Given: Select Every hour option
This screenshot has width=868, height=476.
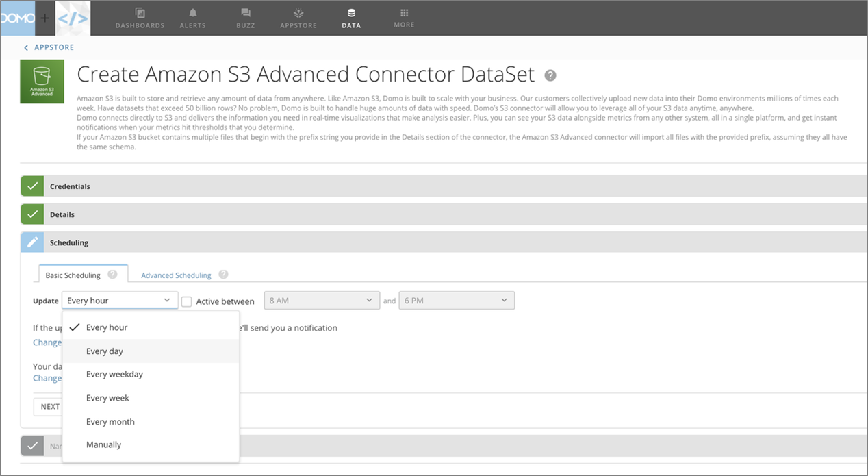Looking at the screenshot, I should [x=151, y=327].
